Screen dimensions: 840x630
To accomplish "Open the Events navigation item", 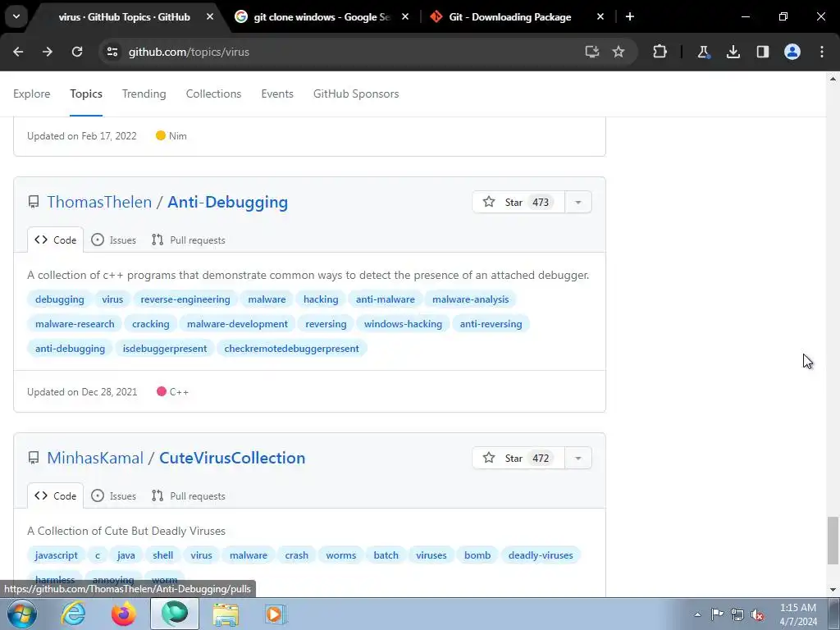I will [277, 94].
